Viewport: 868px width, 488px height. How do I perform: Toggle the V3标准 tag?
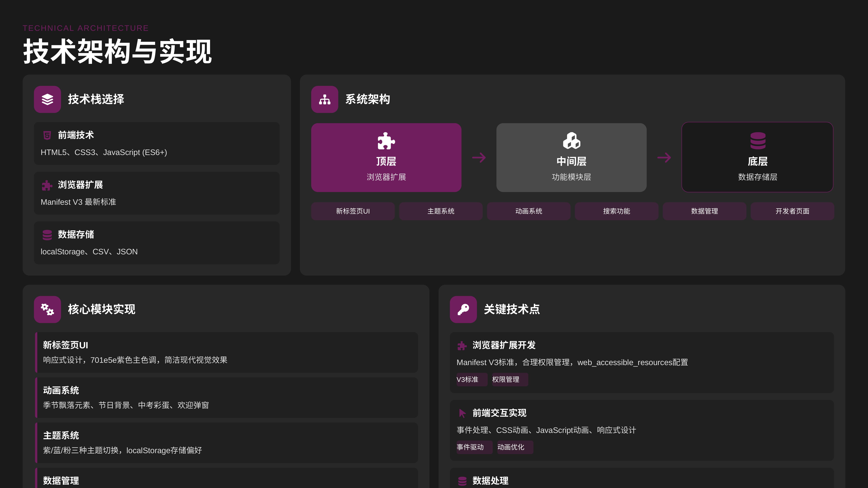[x=471, y=380]
